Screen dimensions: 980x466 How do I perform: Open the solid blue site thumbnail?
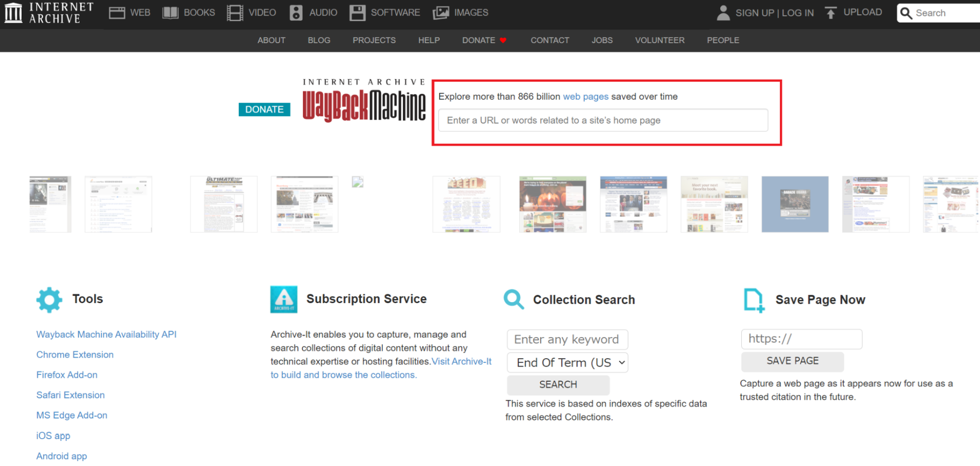(795, 204)
